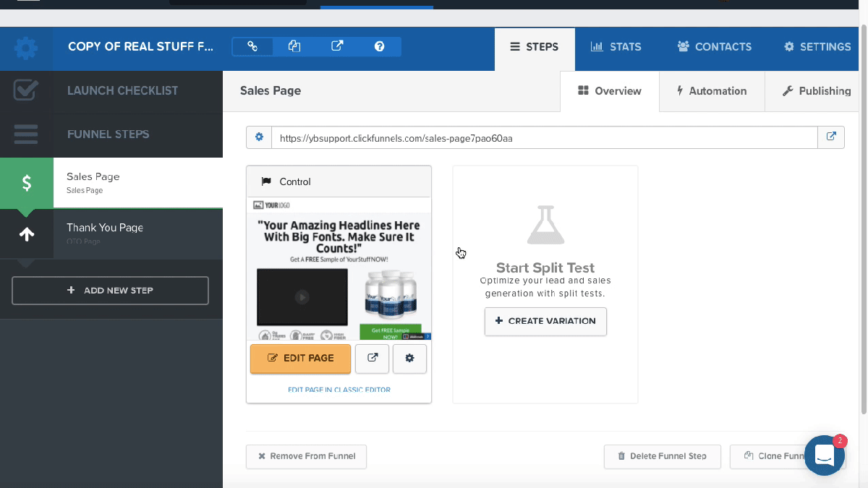This screenshot has height=488, width=868.
Task: Open help via the question mark icon
Action: pyautogui.click(x=379, y=45)
